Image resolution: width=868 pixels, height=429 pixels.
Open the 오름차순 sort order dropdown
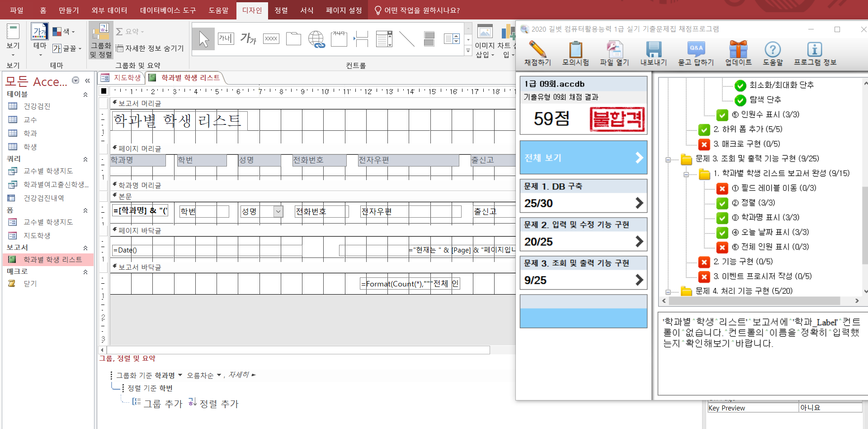[219, 375]
